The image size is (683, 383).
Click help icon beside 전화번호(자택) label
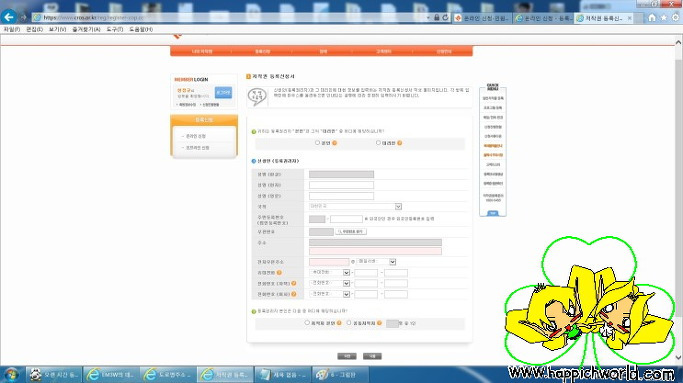294,283
